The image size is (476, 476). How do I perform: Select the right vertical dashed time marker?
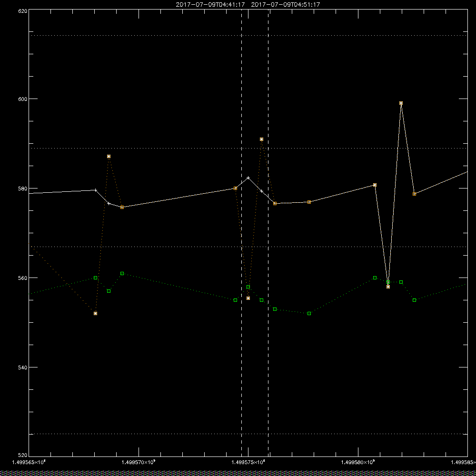coord(268,233)
